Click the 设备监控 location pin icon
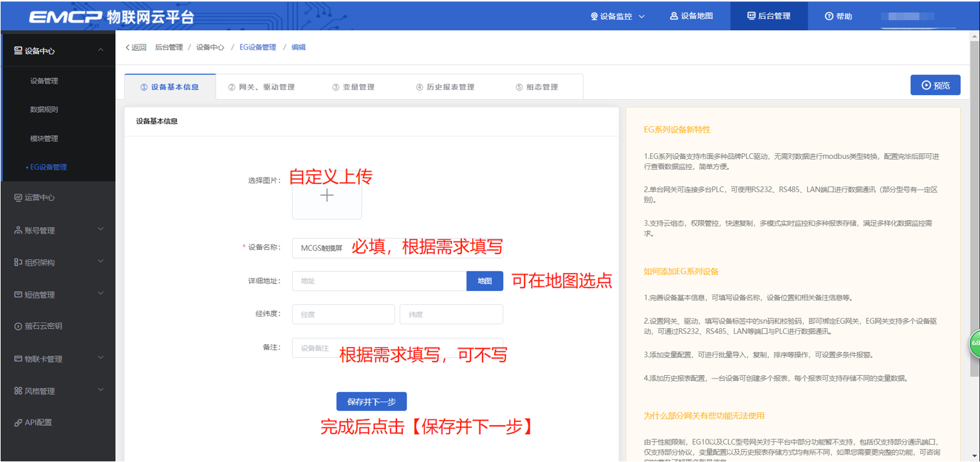 pyautogui.click(x=594, y=16)
